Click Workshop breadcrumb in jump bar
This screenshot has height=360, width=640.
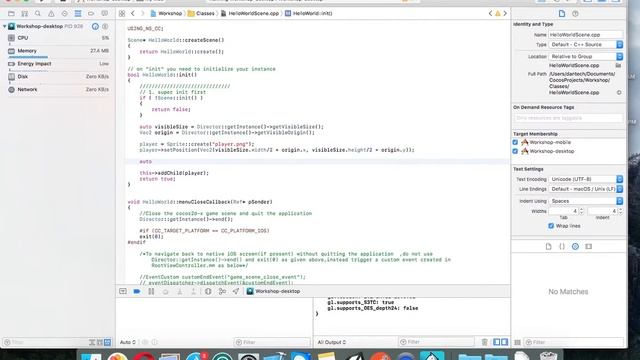166,13
